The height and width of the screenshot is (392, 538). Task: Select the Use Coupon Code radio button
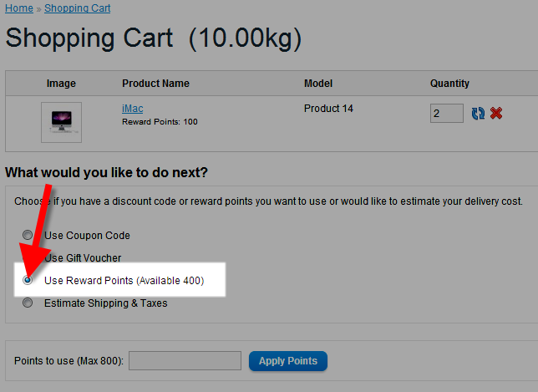[28, 236]
